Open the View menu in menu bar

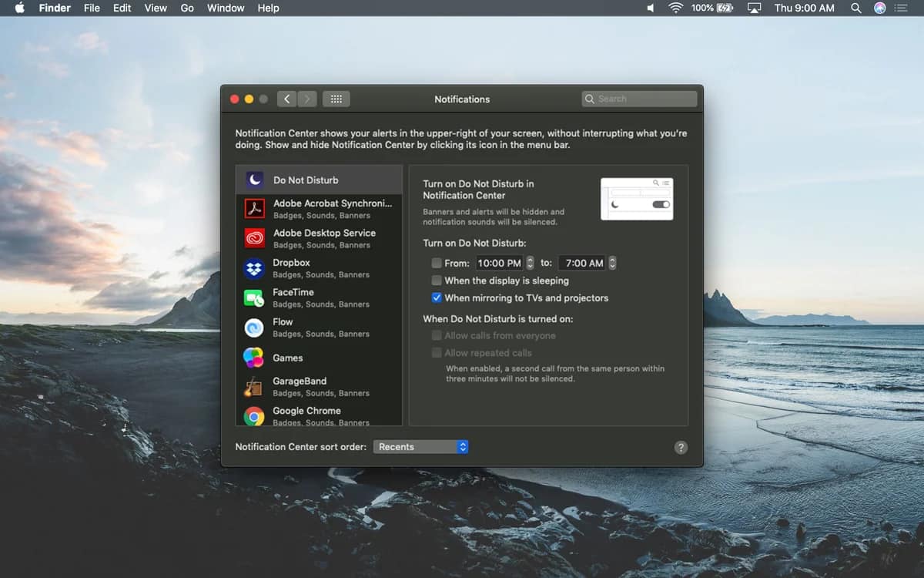[156, 8]
